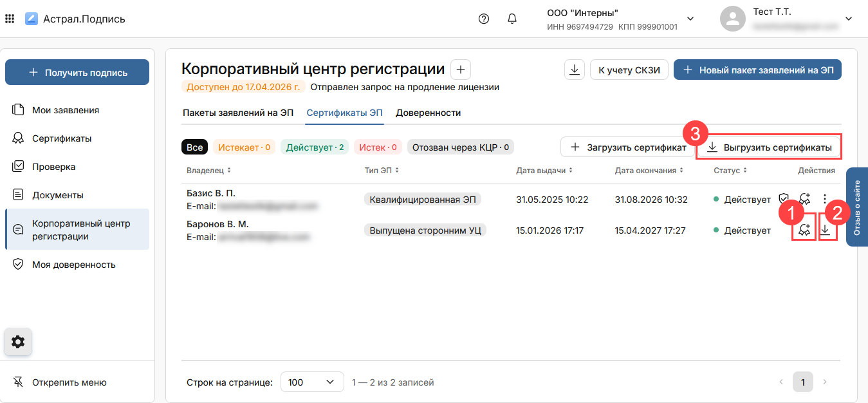Click download icon in Баронов В. М. row
The height and width of the screenshot is (403, 868).
click(x=825, y=230)
